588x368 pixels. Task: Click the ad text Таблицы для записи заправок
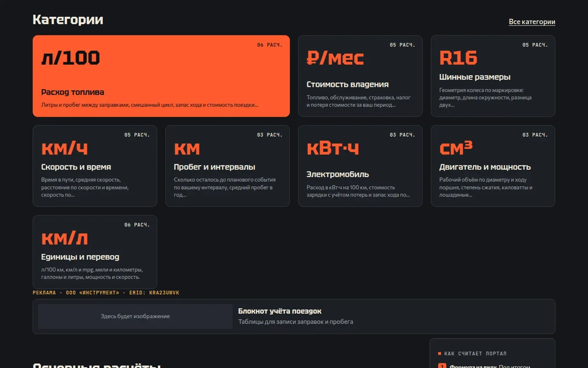296,322
